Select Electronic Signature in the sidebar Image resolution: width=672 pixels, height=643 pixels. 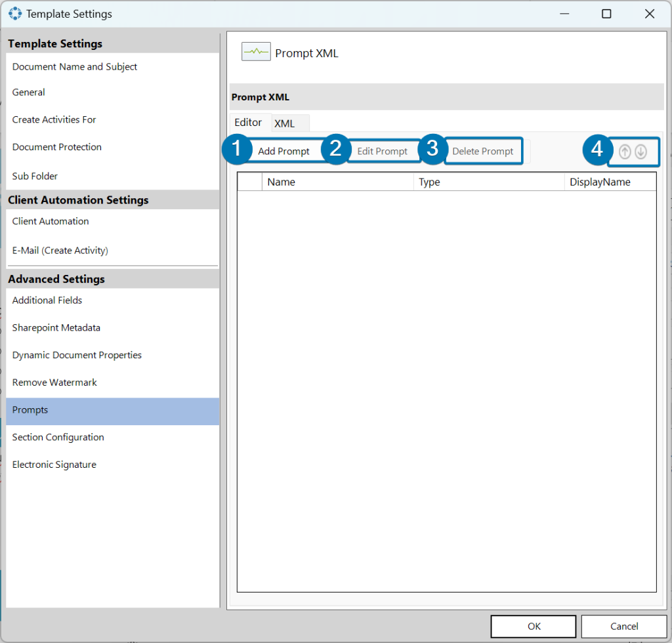coord(113,465)
